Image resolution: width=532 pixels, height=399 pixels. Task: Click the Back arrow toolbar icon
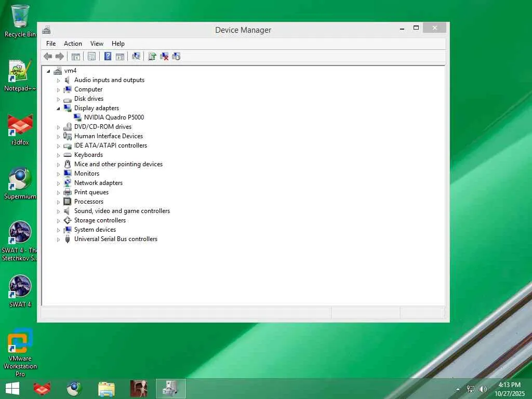48,56
